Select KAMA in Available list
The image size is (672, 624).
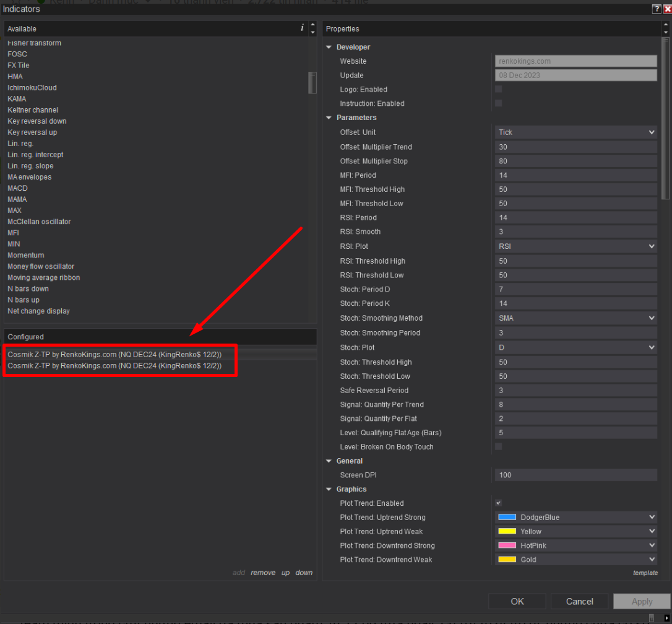click(17, 98)
